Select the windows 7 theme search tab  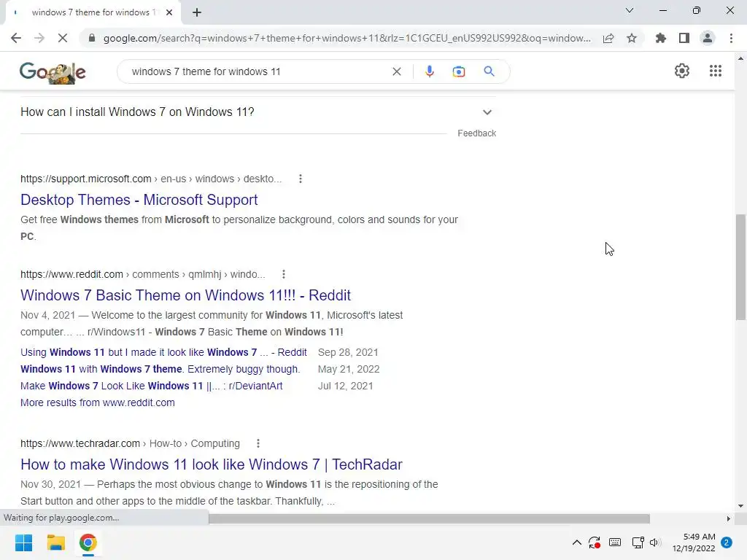click(x=93, y=12)
